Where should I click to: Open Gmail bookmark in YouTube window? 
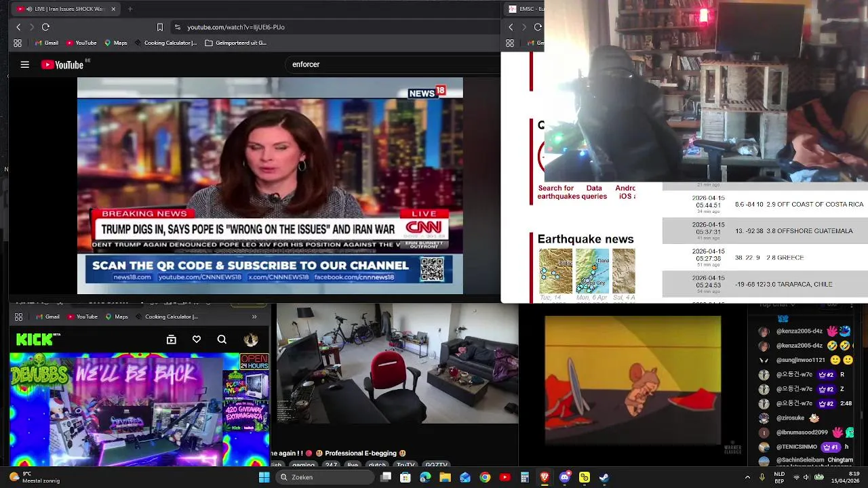(45, 43)
